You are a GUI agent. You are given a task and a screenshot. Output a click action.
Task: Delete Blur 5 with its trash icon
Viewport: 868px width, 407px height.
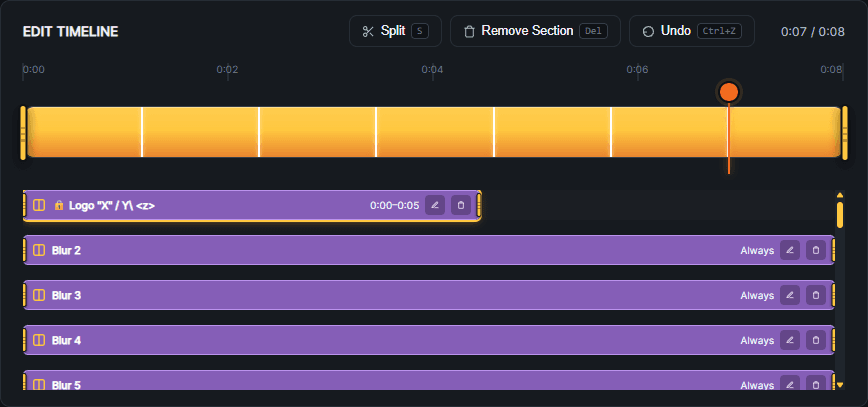[816, 383]
